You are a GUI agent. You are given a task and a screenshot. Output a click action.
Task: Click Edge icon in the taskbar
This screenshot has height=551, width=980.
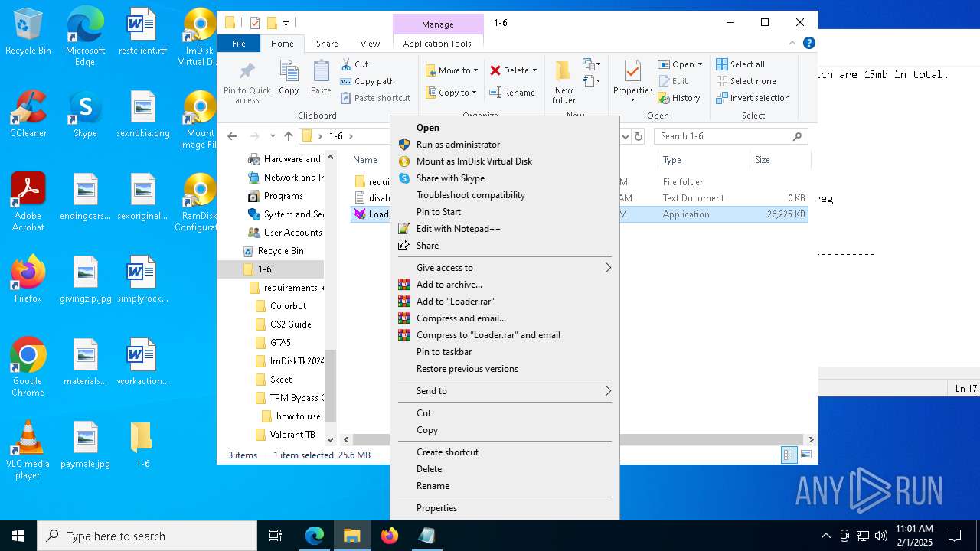point(315,536)
